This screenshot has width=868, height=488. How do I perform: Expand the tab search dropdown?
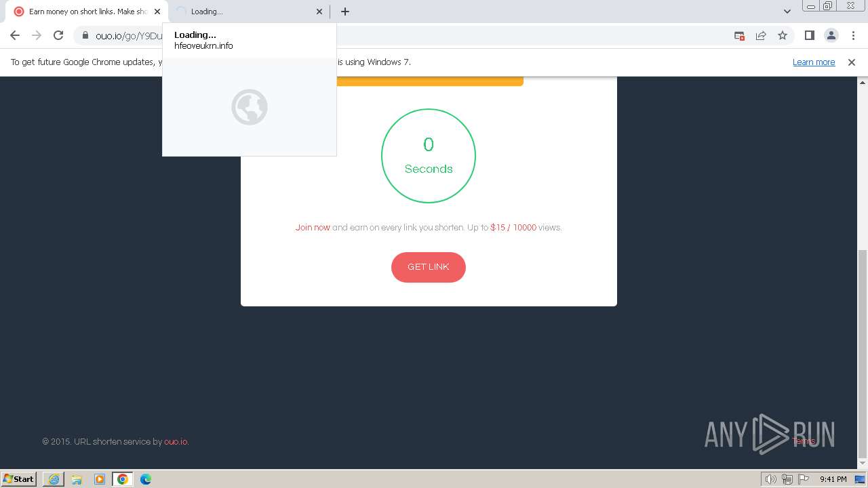787,12
